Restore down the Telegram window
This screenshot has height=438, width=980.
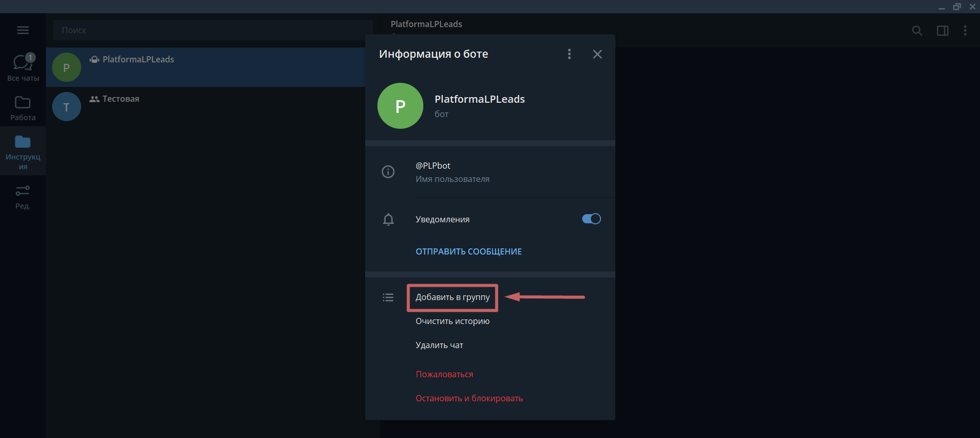(957, 7)
